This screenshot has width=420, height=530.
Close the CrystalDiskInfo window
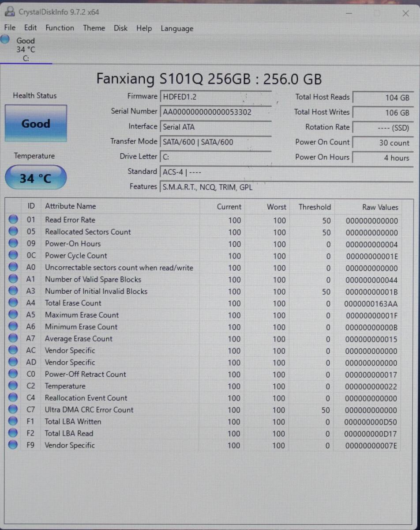click(x=405, y=14)
